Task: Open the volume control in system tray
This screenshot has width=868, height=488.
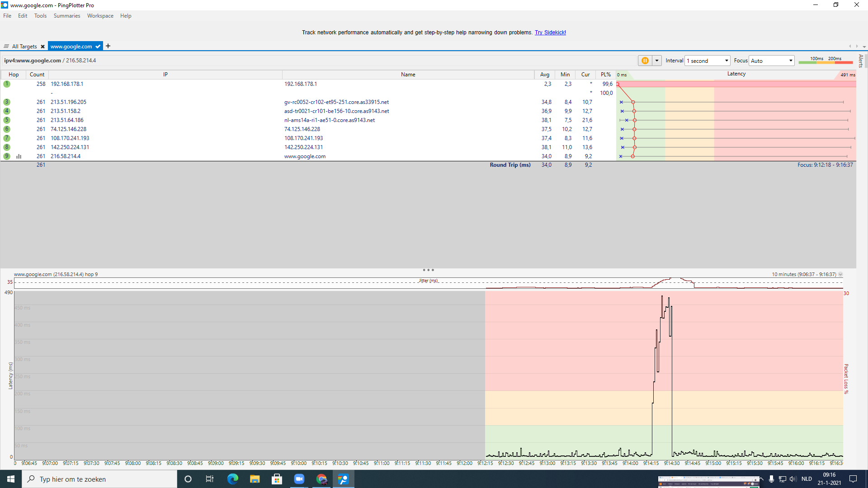Action: pos(793,479)
